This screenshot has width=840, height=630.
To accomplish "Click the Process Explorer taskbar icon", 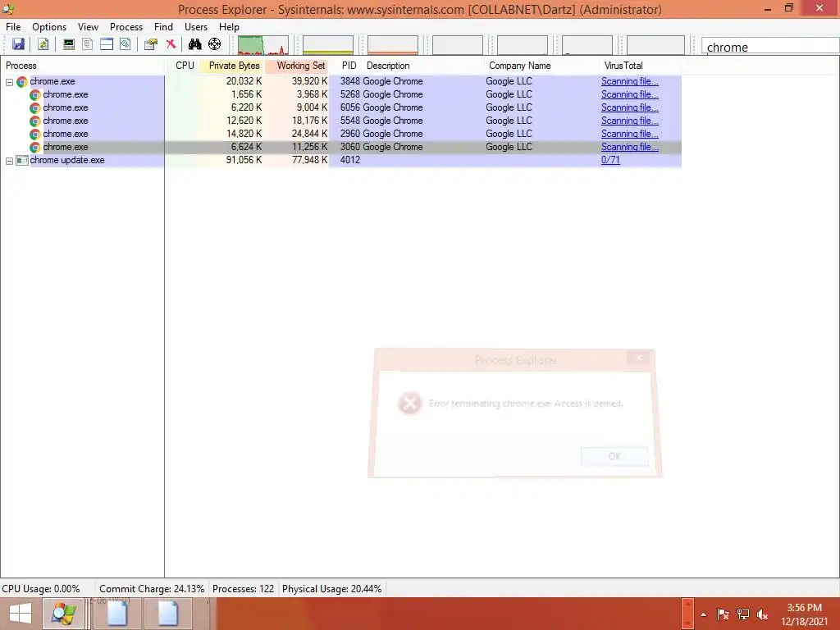I will [63, 614].
